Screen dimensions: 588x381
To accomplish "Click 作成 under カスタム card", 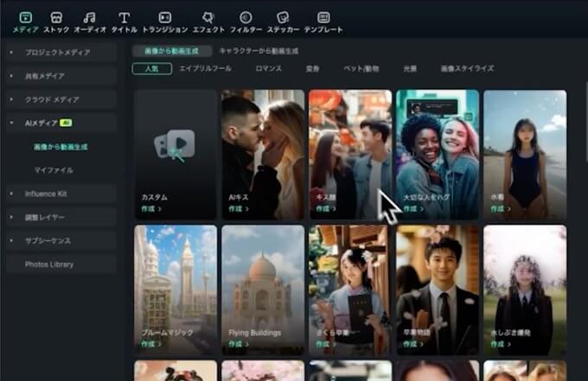I will click(x=151, y=209).
